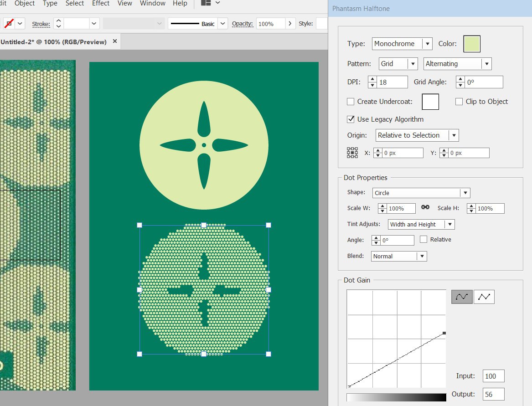Open the View menu
The image size is (532, 406).
(x=125, y=3)
